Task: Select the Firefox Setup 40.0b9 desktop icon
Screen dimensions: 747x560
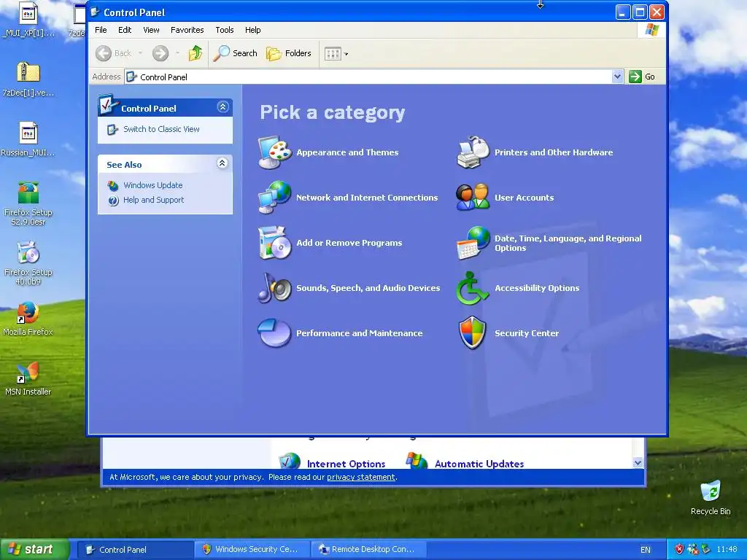Action: point(28,263)
